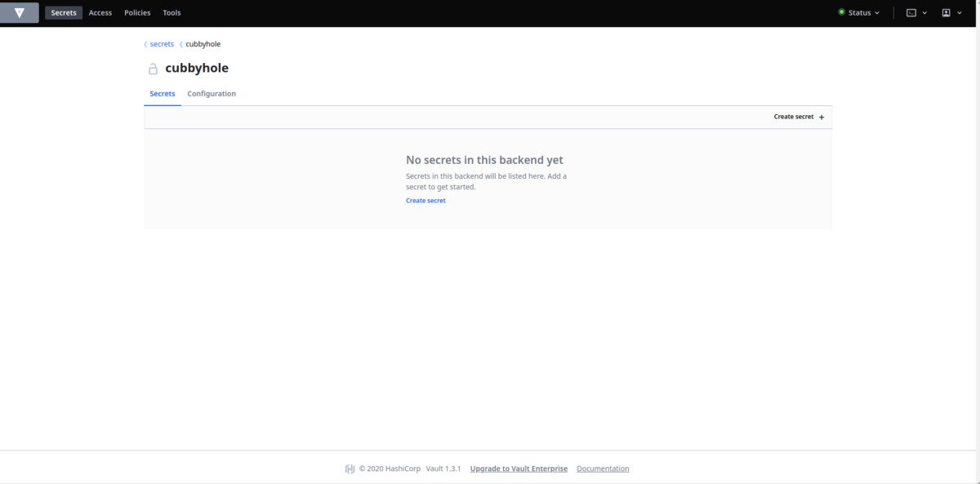Click the Vault logo icon
This screenshot has height=484, width=980.
[x=20, y=13]
